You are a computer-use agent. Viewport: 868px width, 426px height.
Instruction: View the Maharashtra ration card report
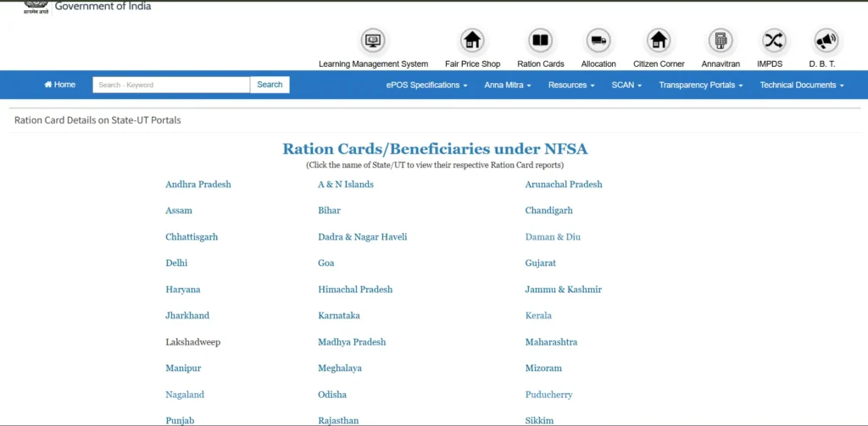point(551,342)
